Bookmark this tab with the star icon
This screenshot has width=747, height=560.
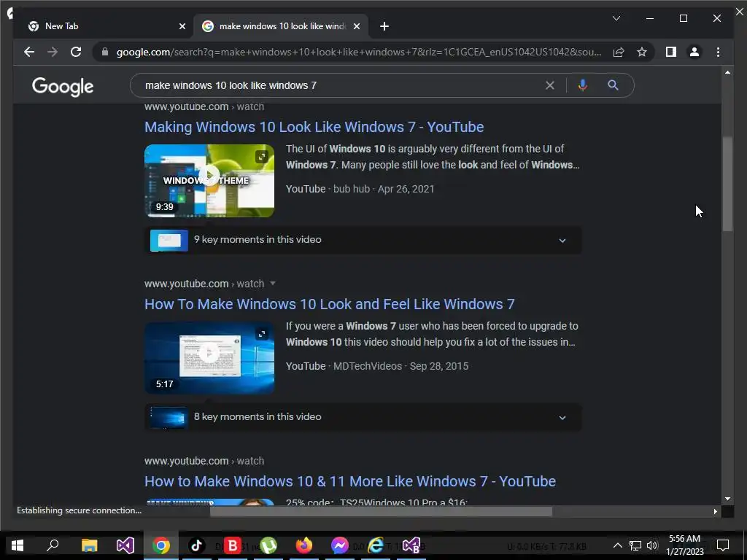(x=642, y=52)
